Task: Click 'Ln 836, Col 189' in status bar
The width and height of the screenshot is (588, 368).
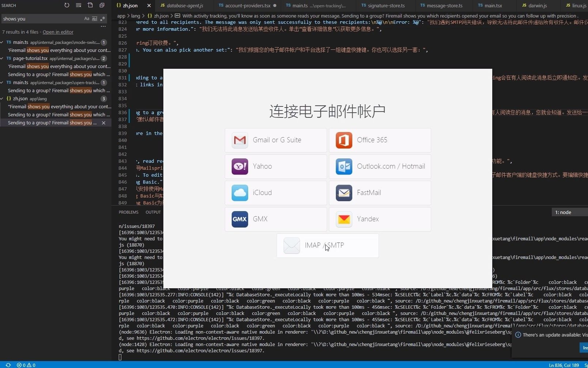Action: (564, 365)
